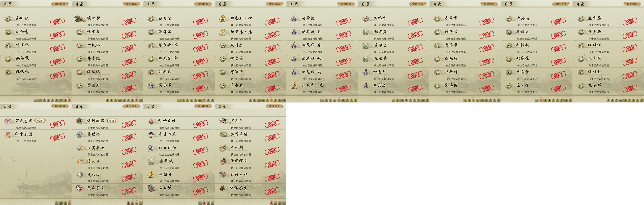The height and width of the screenshot is (205, 644).
Task: Open the lion-dance mask icon beside 庆舞良宵
Action: (80, 188)
